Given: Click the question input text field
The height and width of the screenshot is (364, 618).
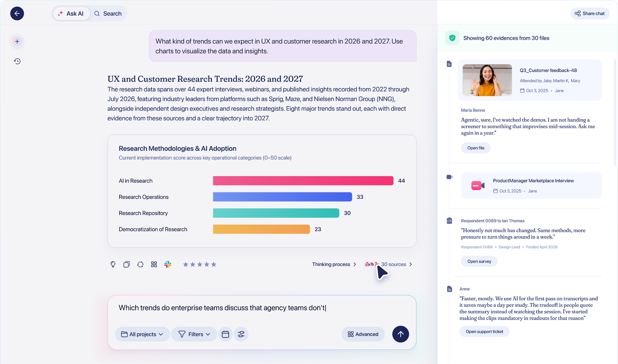Looking at the screenshot, I should [262, 308].
